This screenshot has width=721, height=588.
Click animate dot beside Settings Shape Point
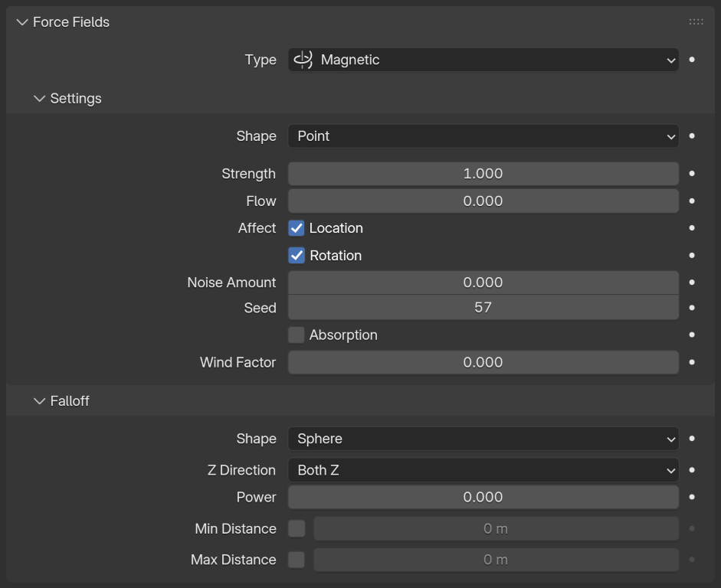(x=692, y=136)
